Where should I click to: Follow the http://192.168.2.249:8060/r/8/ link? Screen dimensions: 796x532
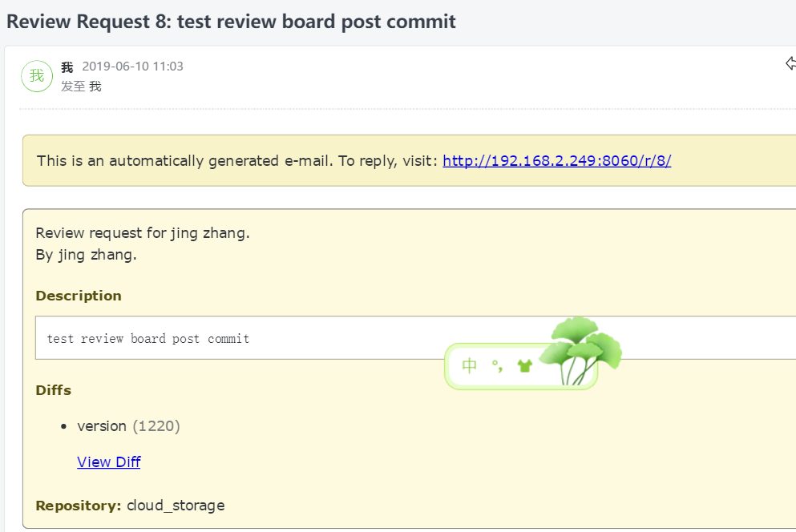(556, 160)
